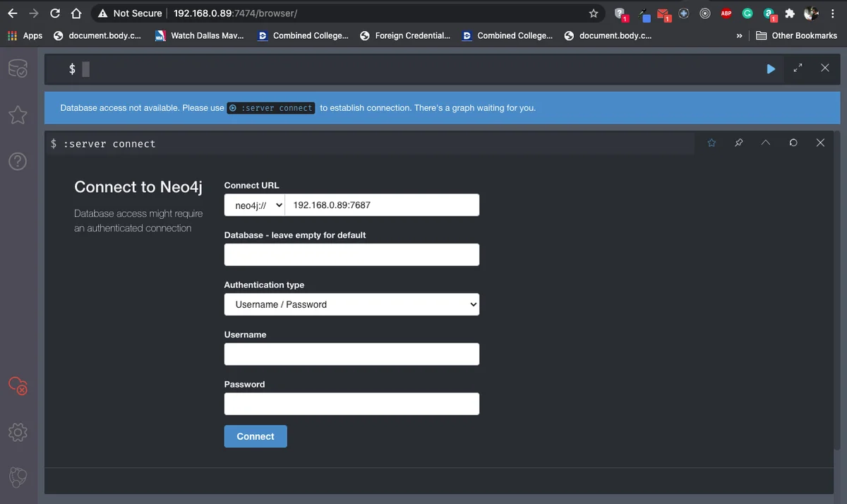
Task: Open document.body.c... bookmark before the » overflow
Action: tap(608, 35)
